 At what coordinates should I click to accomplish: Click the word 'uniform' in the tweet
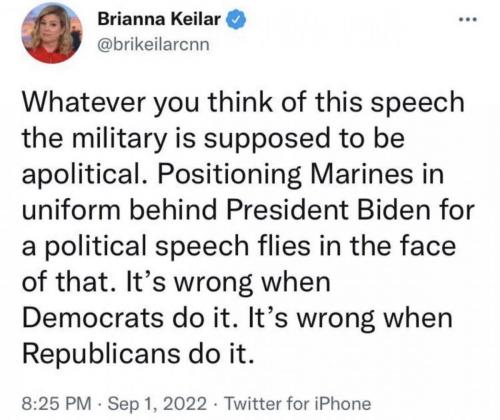pyautogui.click(x=71, y=210)
